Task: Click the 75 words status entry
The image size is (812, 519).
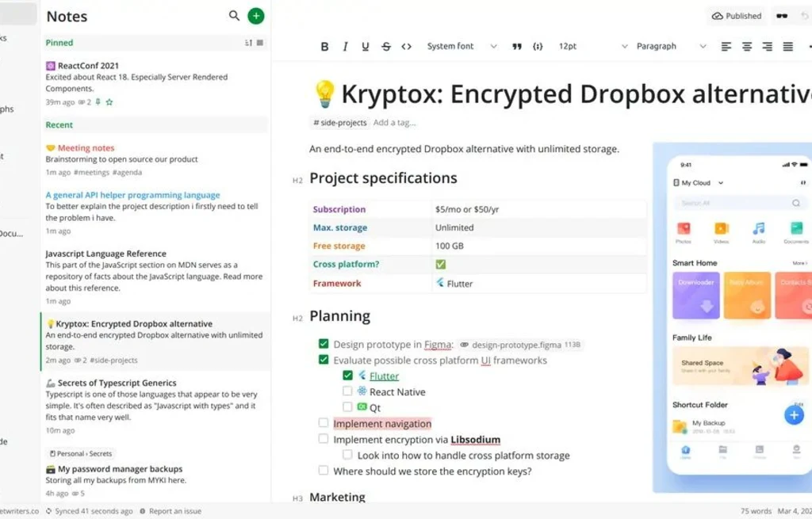Action: tap(756, 511)
